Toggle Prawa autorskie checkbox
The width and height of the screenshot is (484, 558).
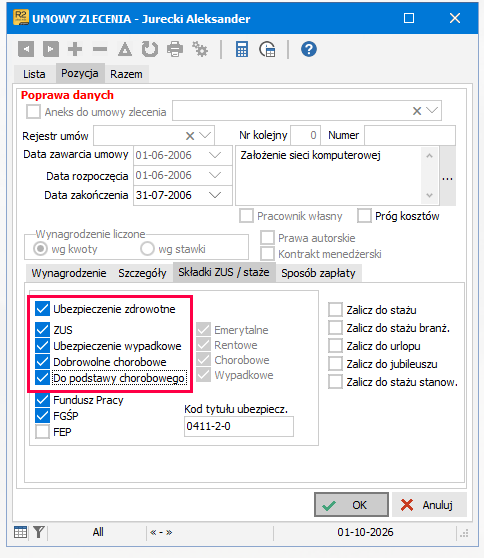point(267,237)
